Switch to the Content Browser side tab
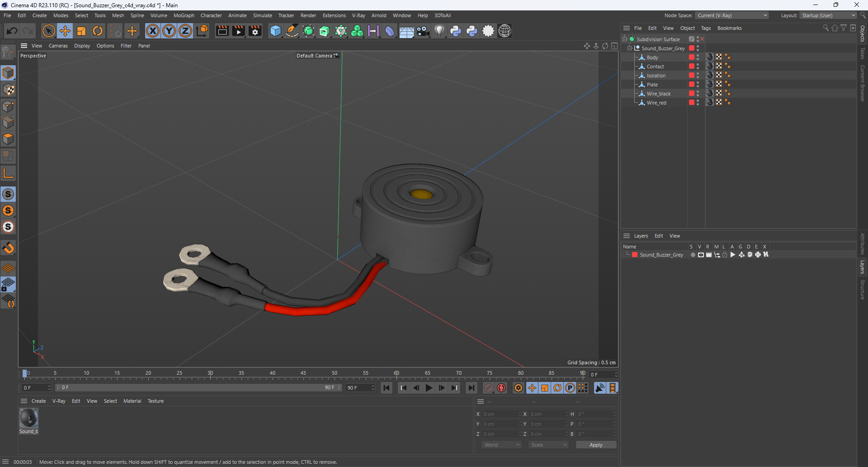Viewport: 868px width, 467px height. click(x=863, y=83)
